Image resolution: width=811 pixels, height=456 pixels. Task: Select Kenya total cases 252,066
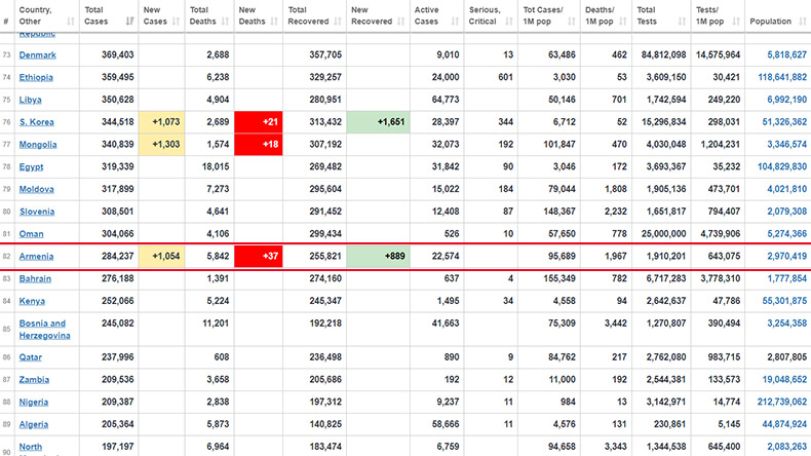click(118, 301)
